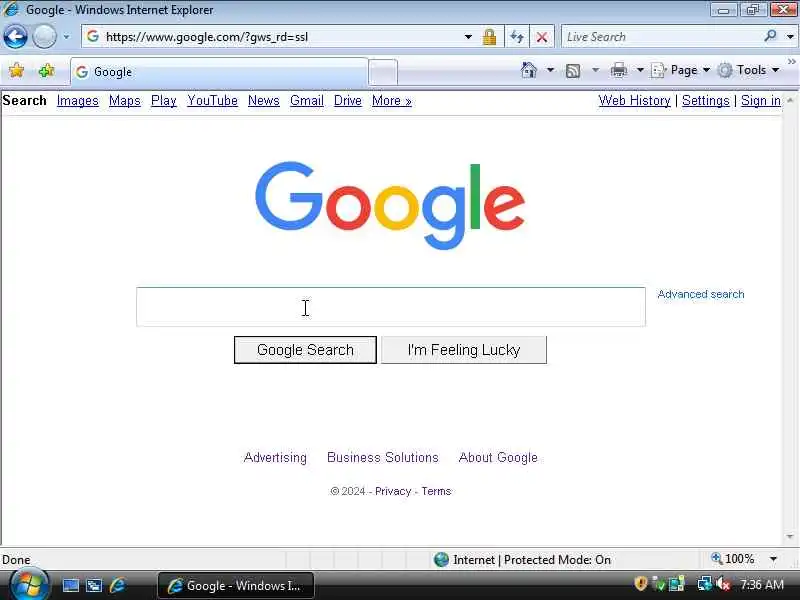This screenshot has width=800, height=600.
Task: Click the address bar URL field
Action: click(274, 37)
